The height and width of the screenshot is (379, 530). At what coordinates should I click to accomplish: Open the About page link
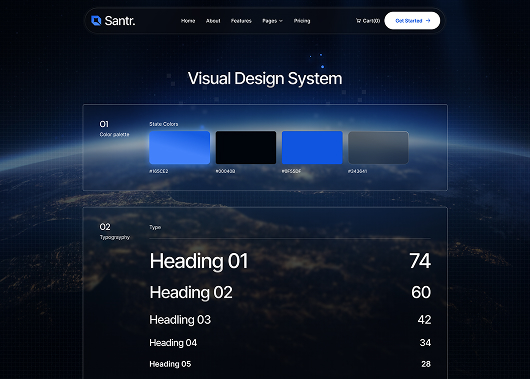213,21
